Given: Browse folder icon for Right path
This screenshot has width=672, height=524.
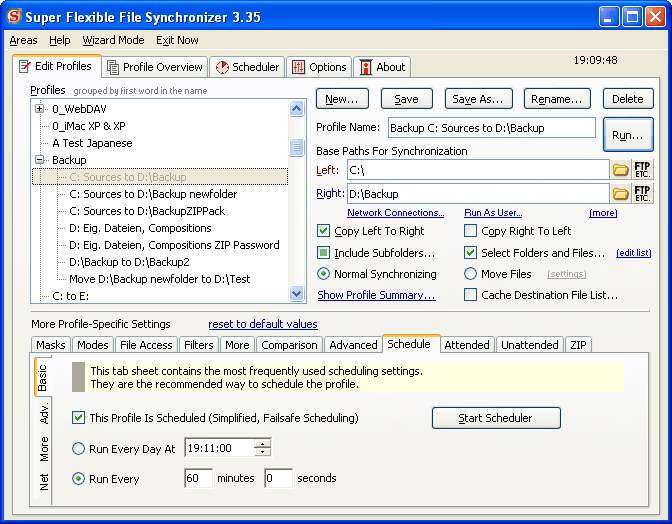Looking at the screenshot, I should (x=620, y=194).
